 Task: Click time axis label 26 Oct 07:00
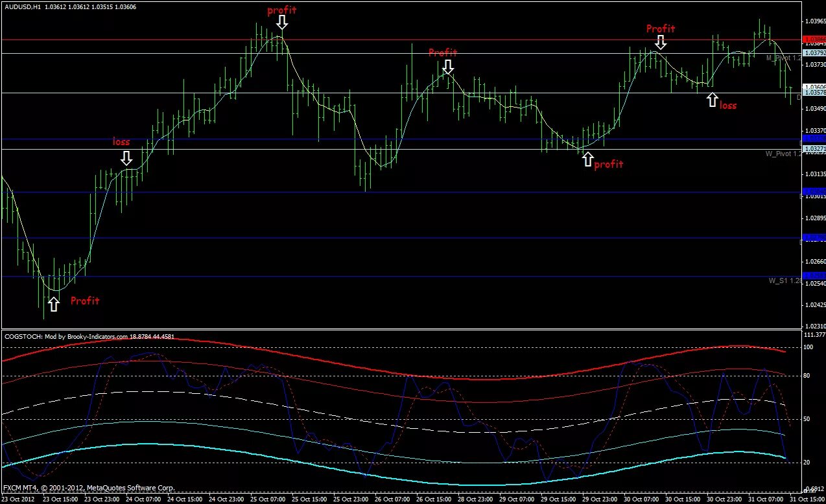393,499
